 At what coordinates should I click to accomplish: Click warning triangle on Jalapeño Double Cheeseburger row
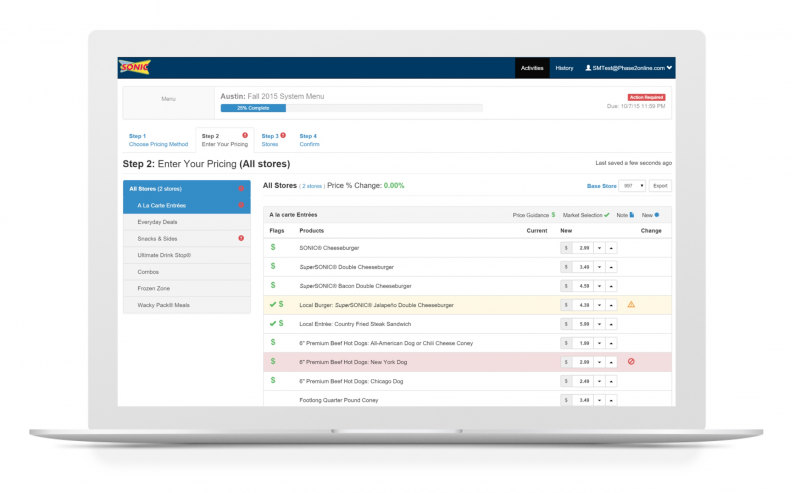pyautogui.click(x=631, y=304)
